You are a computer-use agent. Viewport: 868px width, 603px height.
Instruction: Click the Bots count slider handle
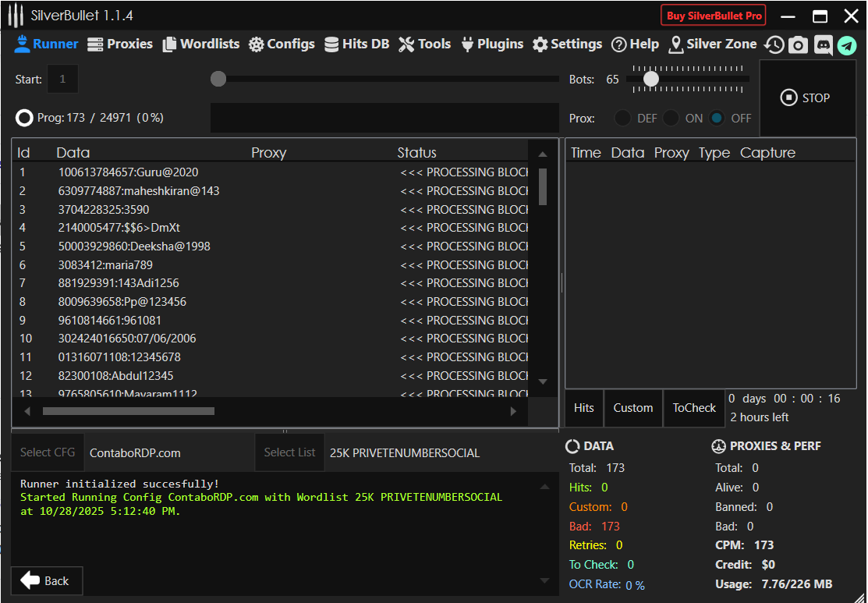(651, 80)
